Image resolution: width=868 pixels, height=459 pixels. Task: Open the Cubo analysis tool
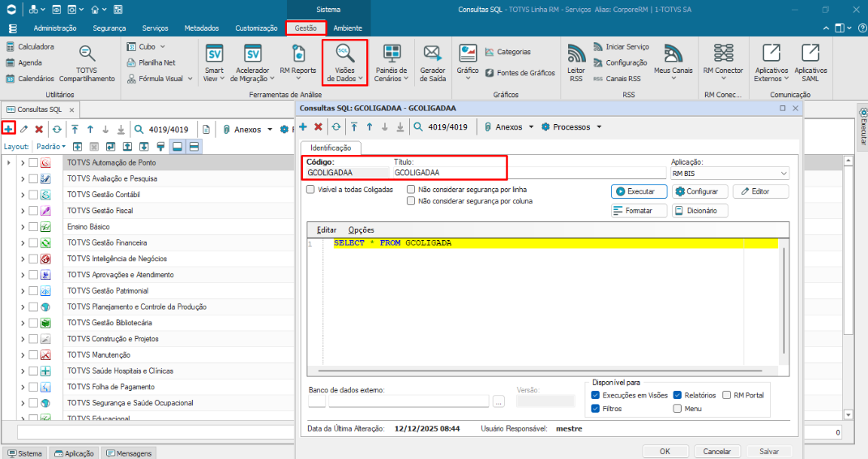146,47
